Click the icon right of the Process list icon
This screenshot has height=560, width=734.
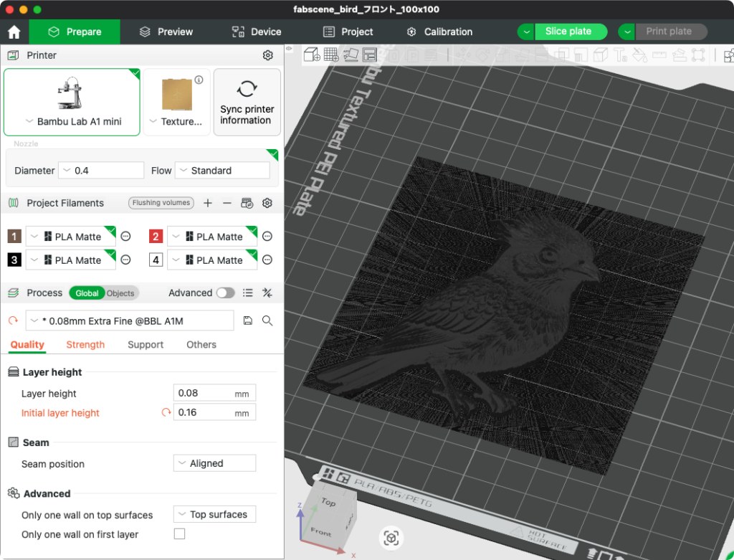(267, 293)
